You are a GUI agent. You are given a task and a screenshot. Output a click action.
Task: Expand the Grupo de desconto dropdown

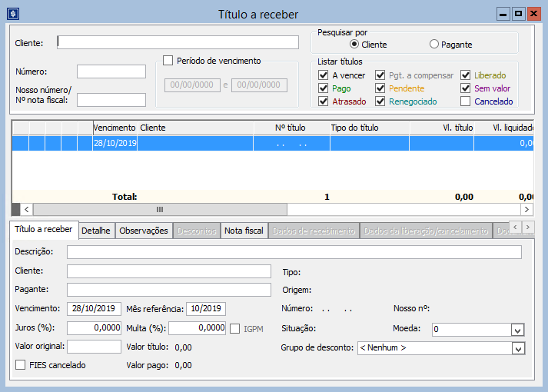(x=517, y=348)
